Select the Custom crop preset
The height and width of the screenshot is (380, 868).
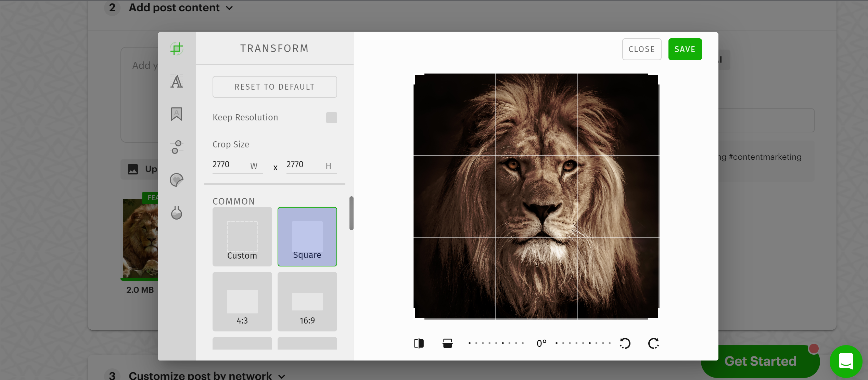241,237
